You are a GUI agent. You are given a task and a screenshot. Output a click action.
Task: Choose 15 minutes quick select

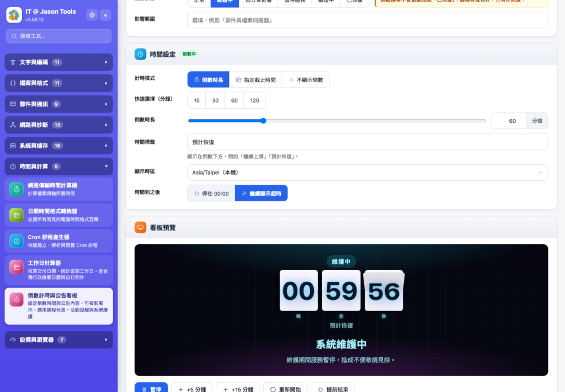(x=196, y=100)
